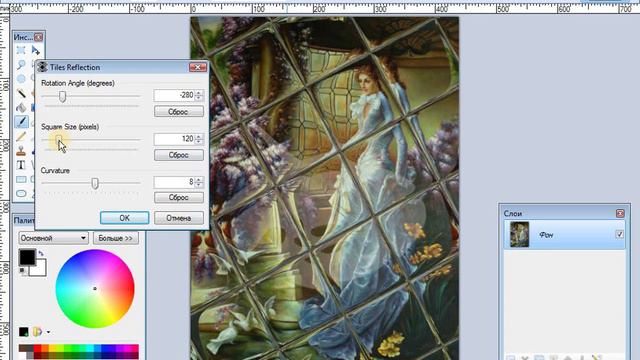This screenshot has width=640, height=360.
Task: Pick red from the palette strip
Action: click(x=38, y=348)
